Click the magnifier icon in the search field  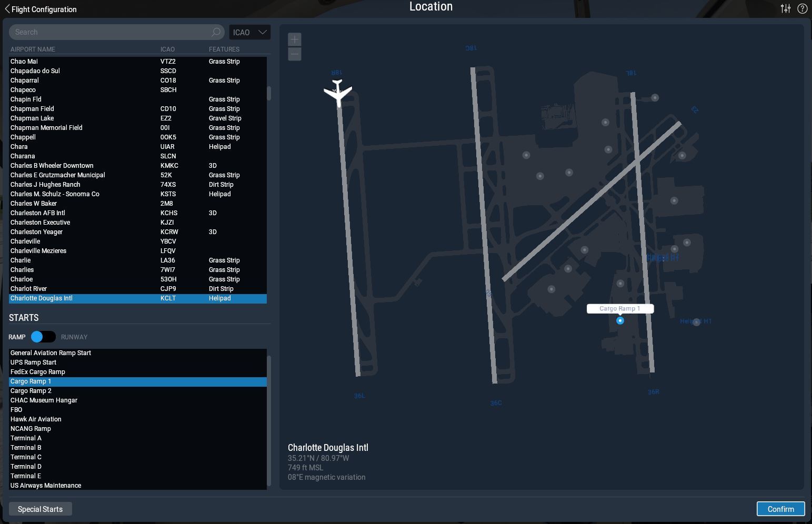coord(215,32)
